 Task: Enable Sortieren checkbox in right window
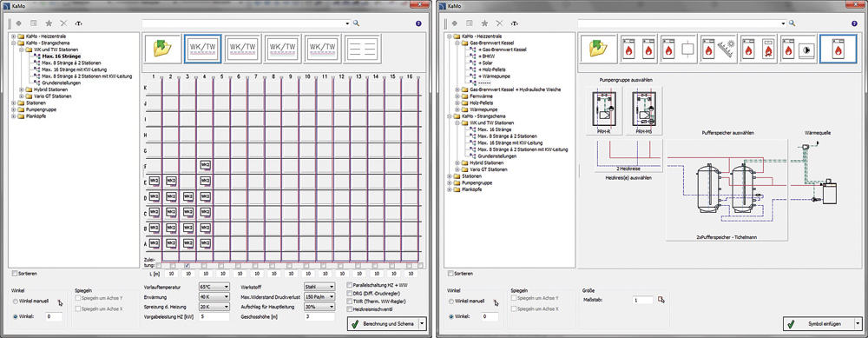pyautogui.click(x=450, y=273)
